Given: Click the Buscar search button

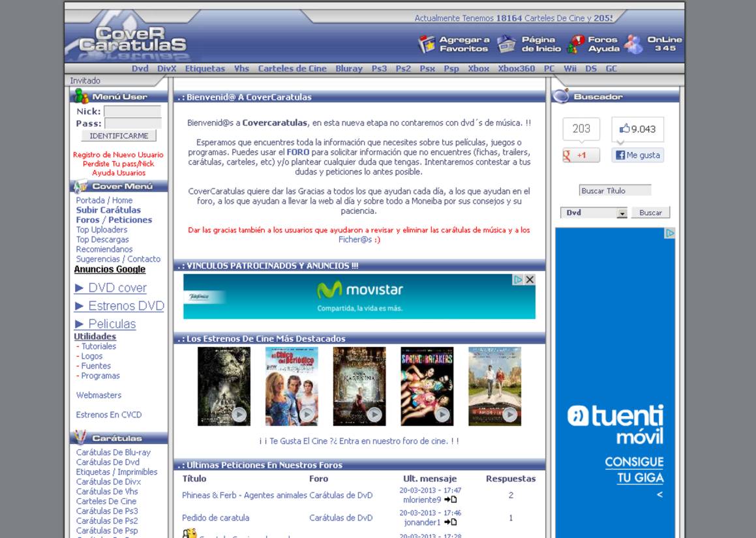Looking at the screenshot, I should pos(650,213).
